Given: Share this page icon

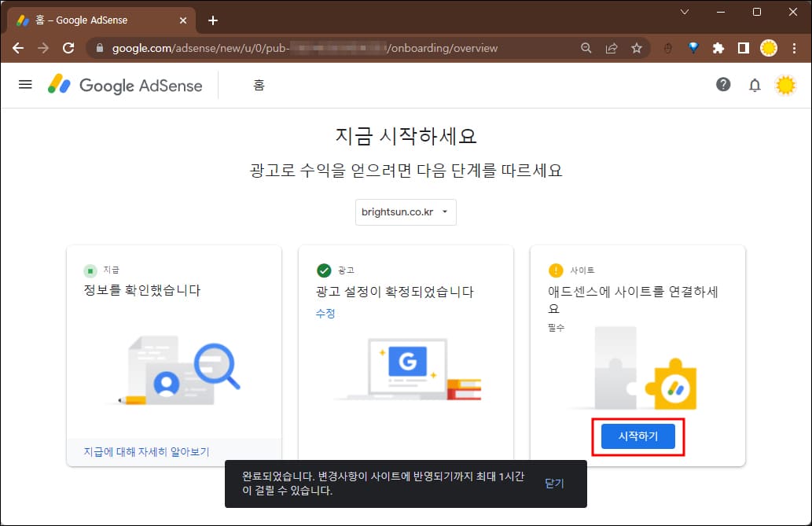Looking at the screenshot, I should [x=611, y=48].
